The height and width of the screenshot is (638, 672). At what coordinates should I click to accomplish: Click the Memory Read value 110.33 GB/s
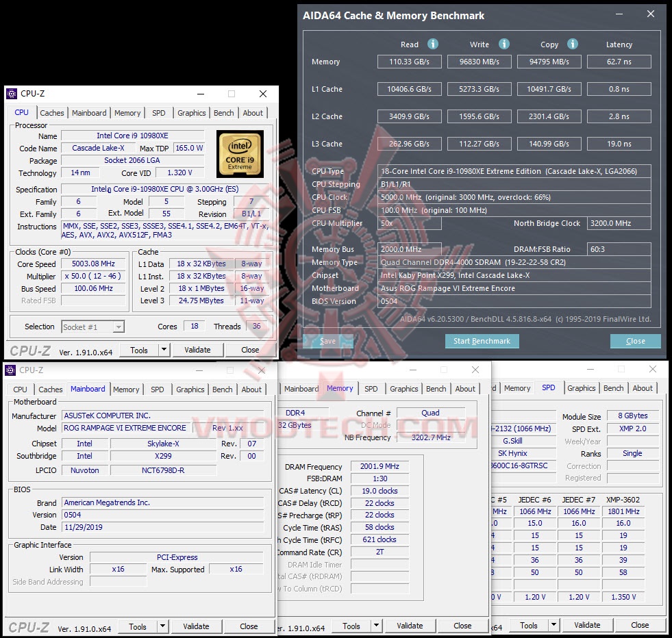[x=409, y=62]
